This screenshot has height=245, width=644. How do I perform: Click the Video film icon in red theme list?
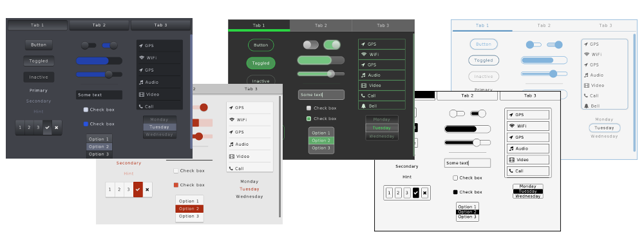coord(232,156)
